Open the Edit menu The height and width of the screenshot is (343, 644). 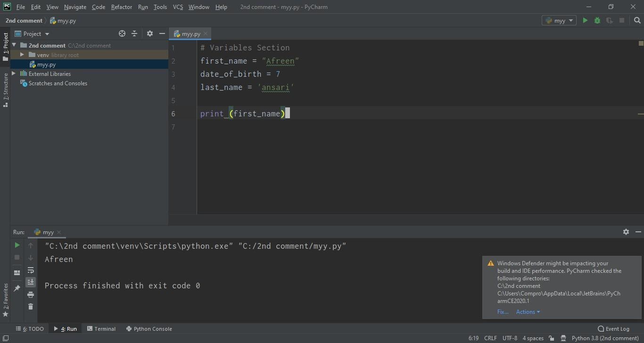(x=36, y=7)
